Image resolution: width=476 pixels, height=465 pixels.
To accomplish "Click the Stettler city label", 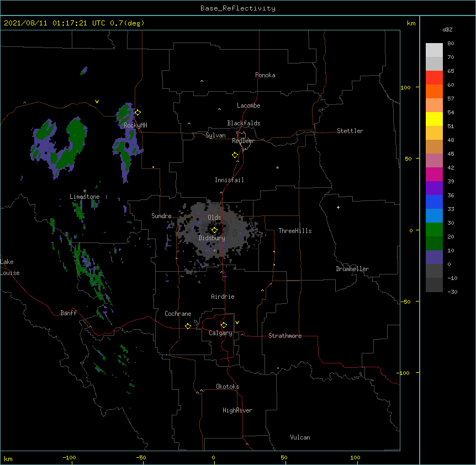I will pos(350,131).
